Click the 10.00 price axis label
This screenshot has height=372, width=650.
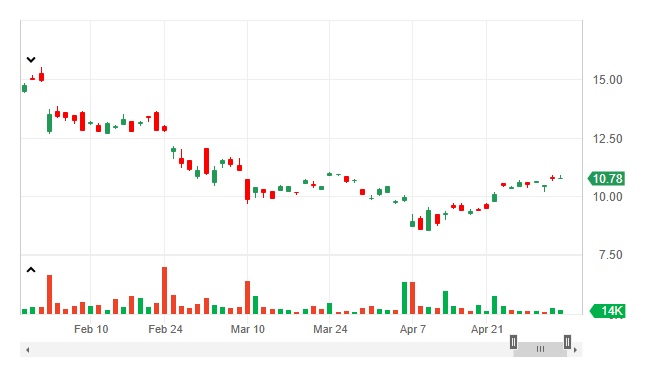click(x=607, y=197)
